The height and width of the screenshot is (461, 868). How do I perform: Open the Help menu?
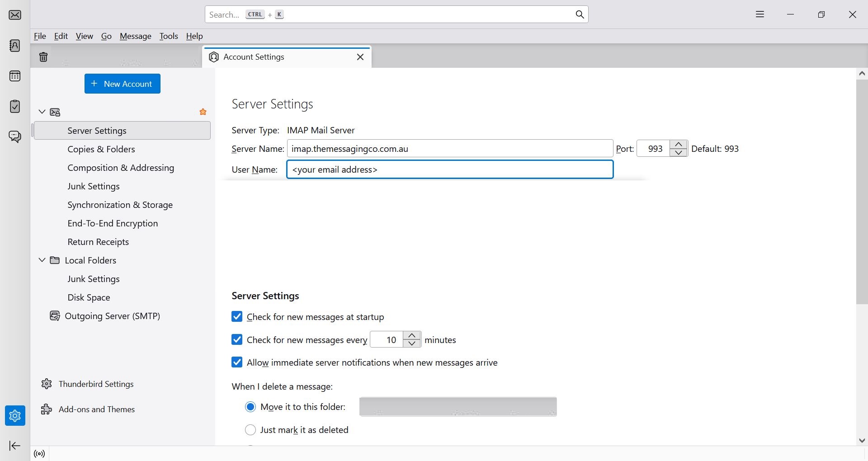(x=194, y=36)
